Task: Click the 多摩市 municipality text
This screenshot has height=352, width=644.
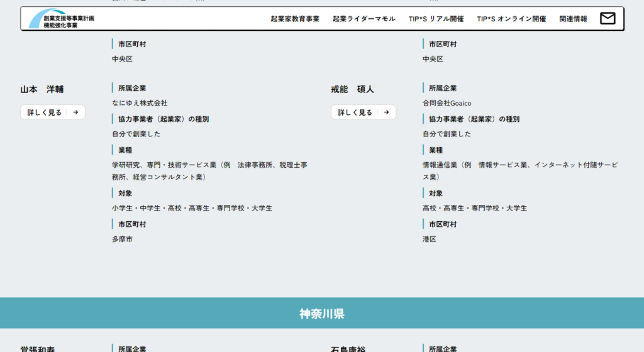Action: [122, 239]
